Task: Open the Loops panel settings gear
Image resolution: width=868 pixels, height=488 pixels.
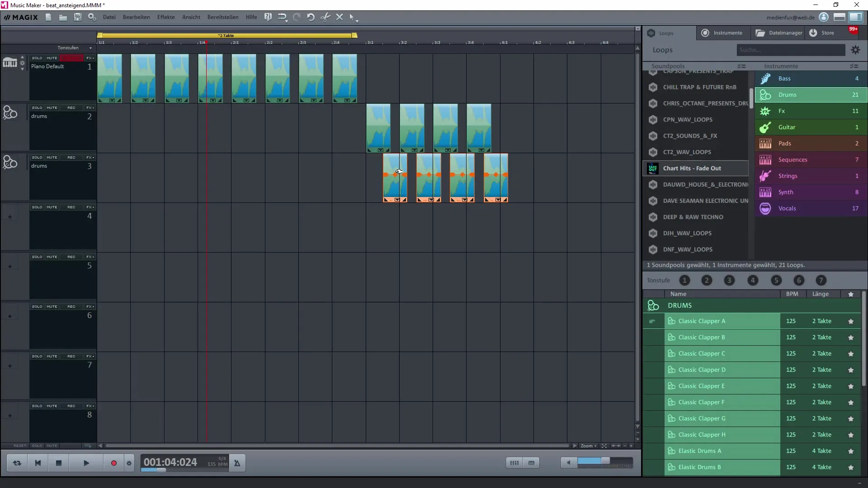Action: coord(855,50)
